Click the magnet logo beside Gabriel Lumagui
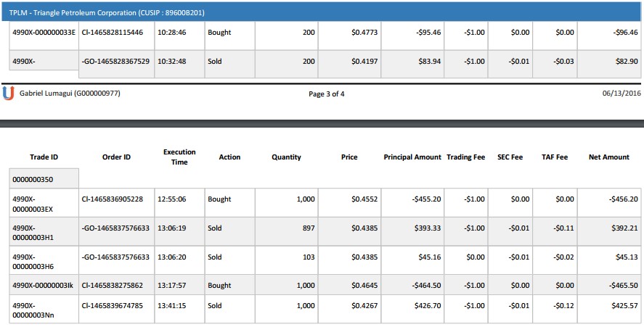This screenshot has height=327, width=644. (x=8, y=93)
